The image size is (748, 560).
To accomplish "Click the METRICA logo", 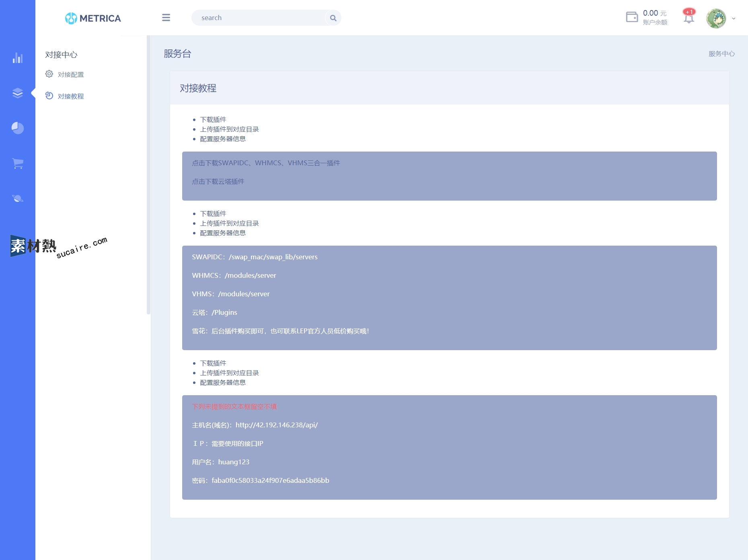I will click(x=93, y=18).
